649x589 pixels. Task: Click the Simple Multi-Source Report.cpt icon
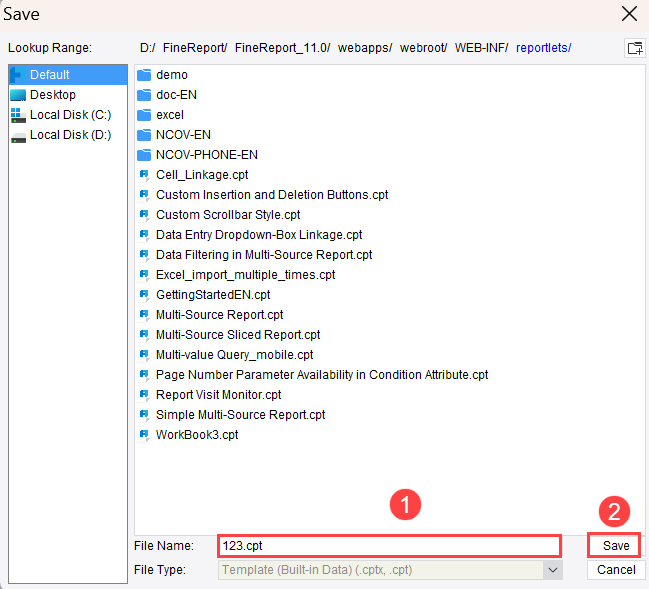pyautogui.click(x=144, y=415)
